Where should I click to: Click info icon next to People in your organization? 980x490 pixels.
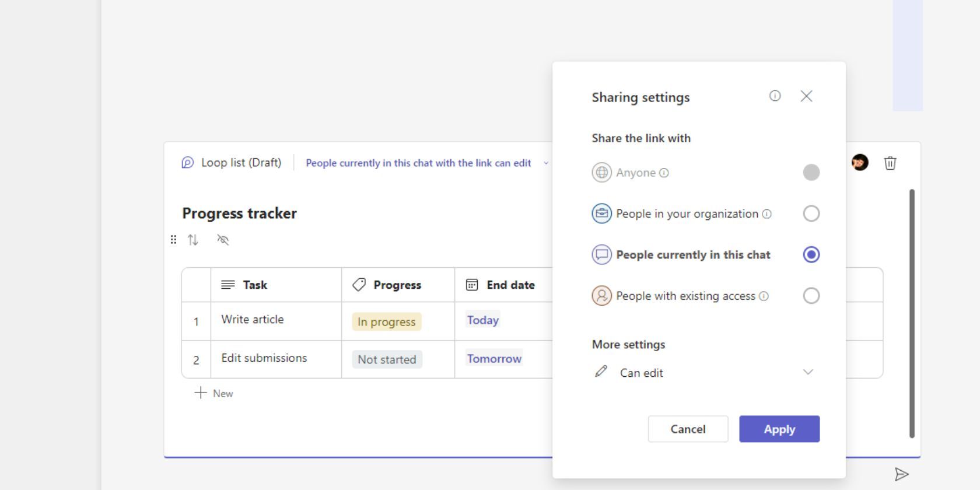click(767, 214)
